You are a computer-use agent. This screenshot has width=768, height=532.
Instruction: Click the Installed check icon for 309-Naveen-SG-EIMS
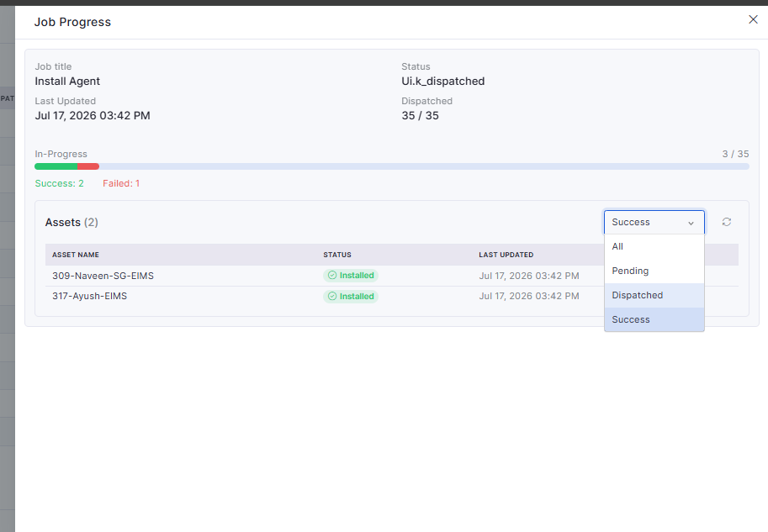tap(332, 276)
